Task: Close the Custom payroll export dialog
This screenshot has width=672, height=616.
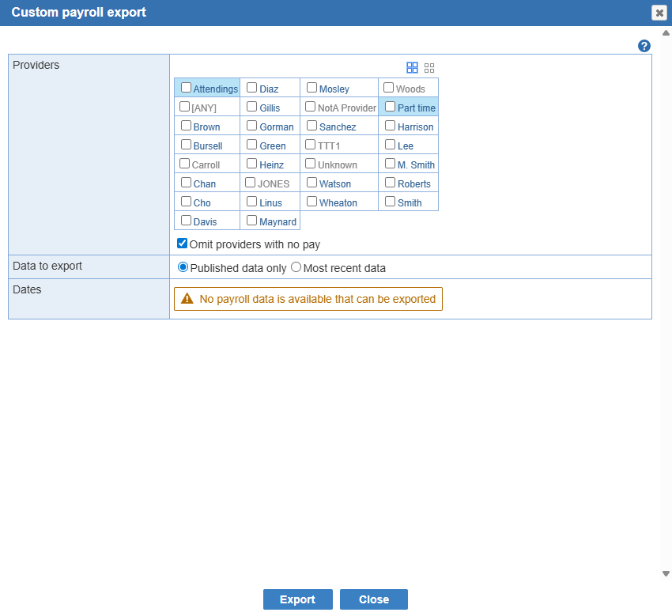Action: tap(659, 13)
